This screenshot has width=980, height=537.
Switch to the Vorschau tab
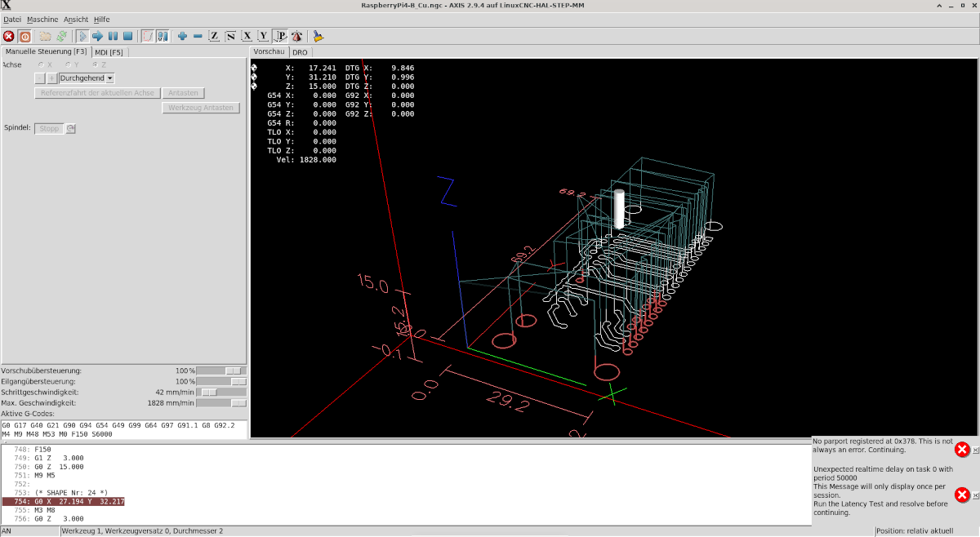tap(269, 51)
